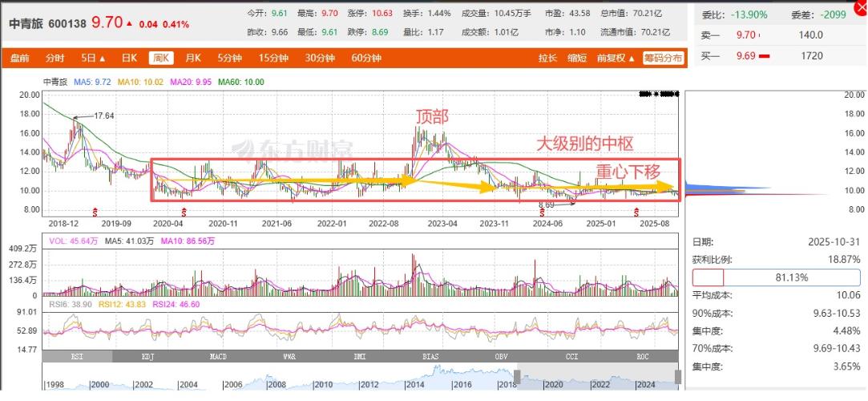The width and height of the screenshot is (868, 401).
Task: Click the 涨停 value 10.63
Action: 382,14
